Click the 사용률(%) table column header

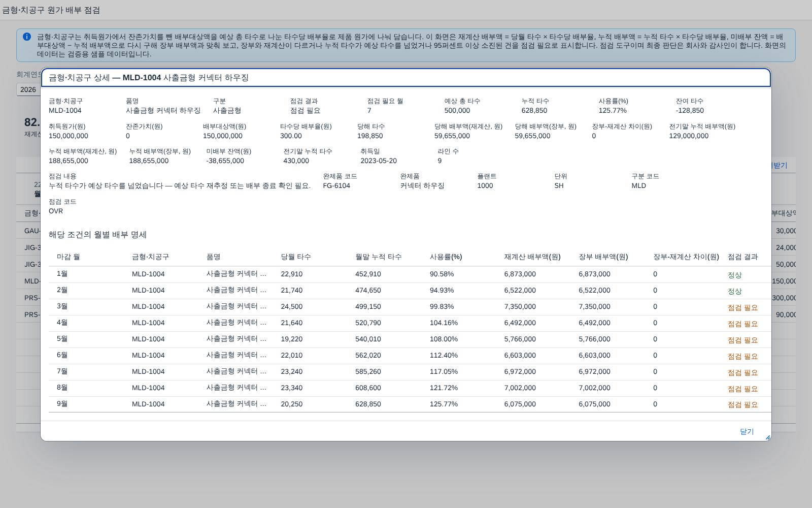pos(446,257)
